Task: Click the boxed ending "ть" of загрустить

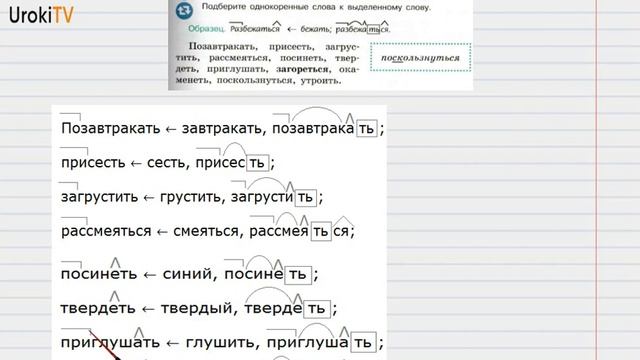Action: click(305, 197)
